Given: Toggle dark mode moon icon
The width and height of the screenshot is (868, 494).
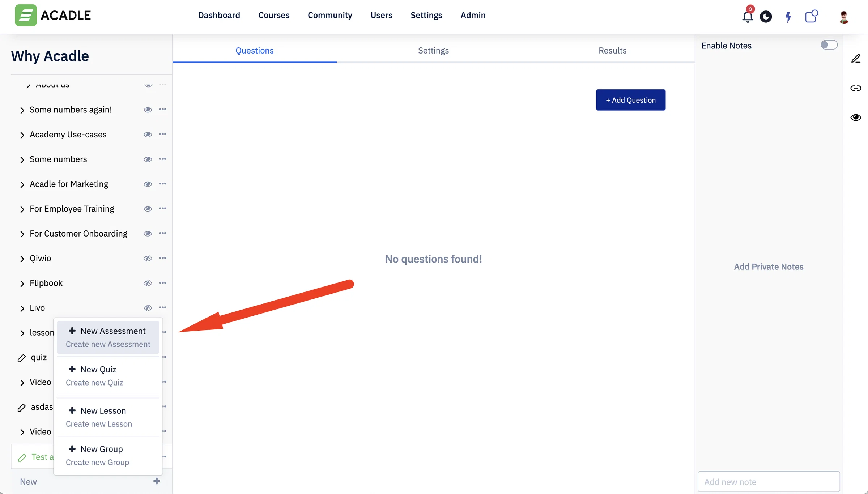Looking at the screenshot, I should 766,17.
